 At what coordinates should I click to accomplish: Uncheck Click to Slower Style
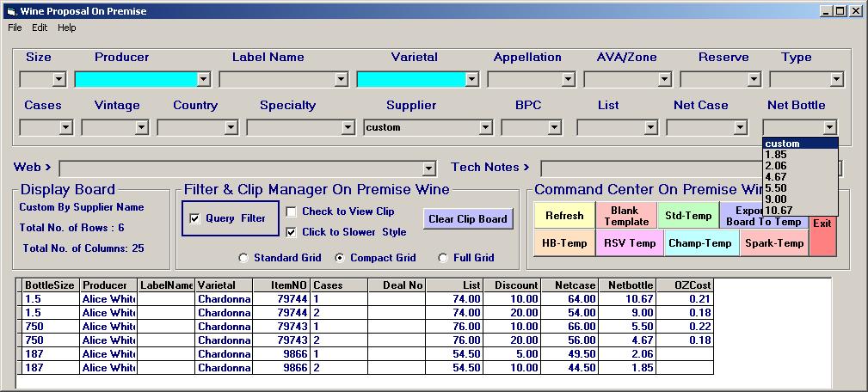tap(291, 232)
